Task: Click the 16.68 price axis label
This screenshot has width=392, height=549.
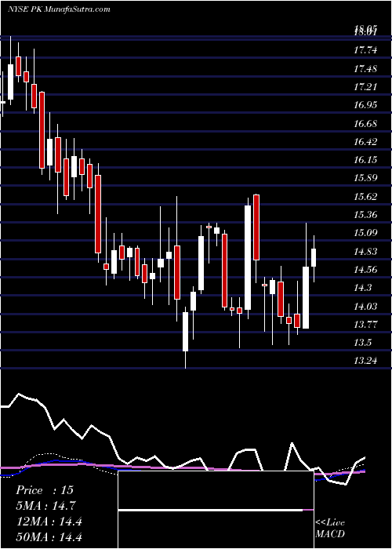Action: click(x=365, y=123)
